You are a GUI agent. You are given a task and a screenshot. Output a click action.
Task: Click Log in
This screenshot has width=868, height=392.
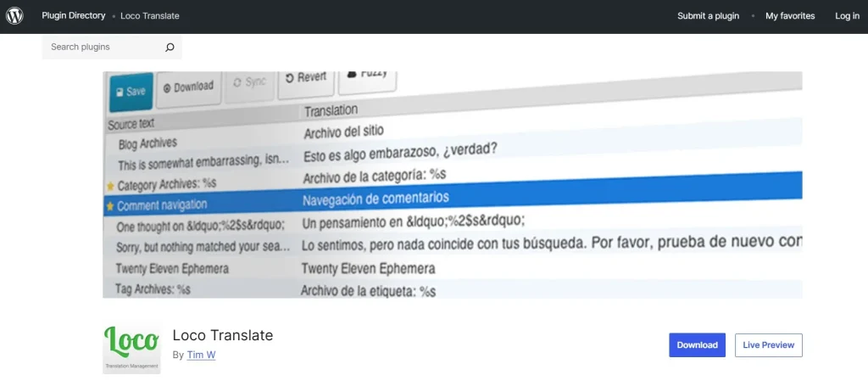point(847,16)
